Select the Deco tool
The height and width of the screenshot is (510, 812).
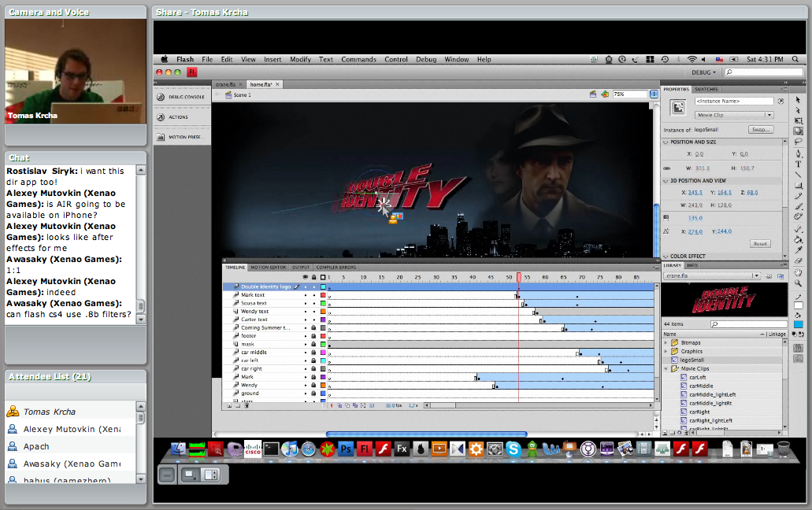[x=798, y=216]
